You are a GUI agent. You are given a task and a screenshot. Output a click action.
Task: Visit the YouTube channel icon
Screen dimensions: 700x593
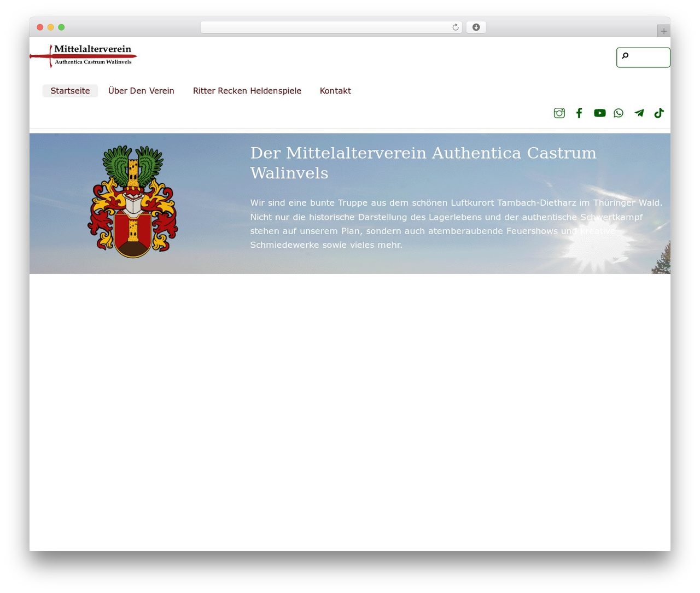(x=600, y=113)
